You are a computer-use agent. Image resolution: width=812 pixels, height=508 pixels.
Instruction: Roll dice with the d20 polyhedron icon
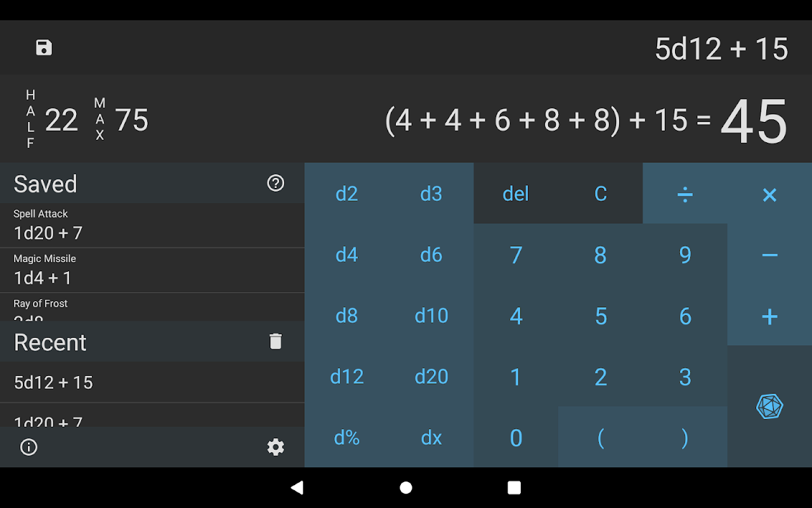click(x=769, y=406)
